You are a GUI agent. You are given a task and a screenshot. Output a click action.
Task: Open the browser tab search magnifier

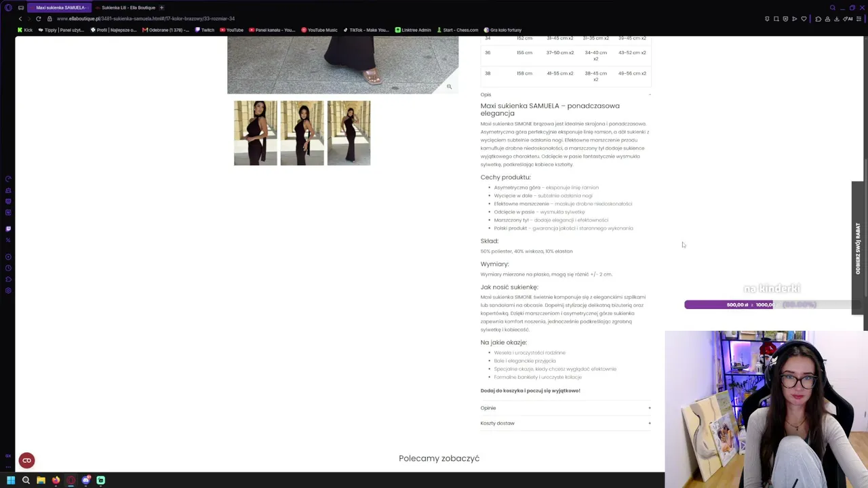(833, 7)
